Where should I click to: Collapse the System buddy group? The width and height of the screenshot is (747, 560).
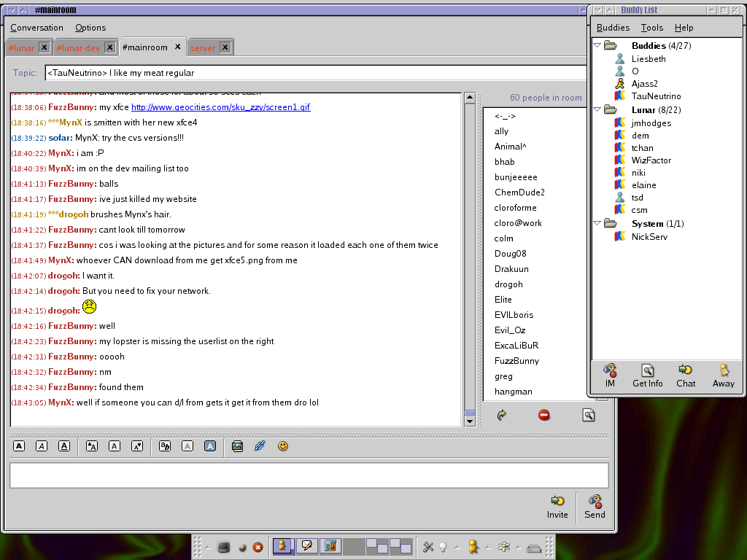tap(598, 223)
